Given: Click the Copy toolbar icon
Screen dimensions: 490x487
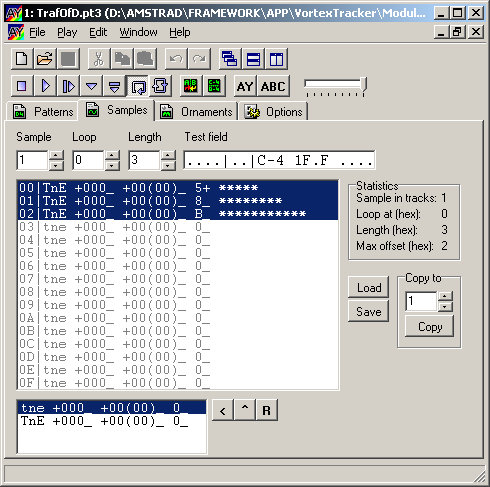Looking at the screenshot, I should pyautogui.click(x=122, y=59).
